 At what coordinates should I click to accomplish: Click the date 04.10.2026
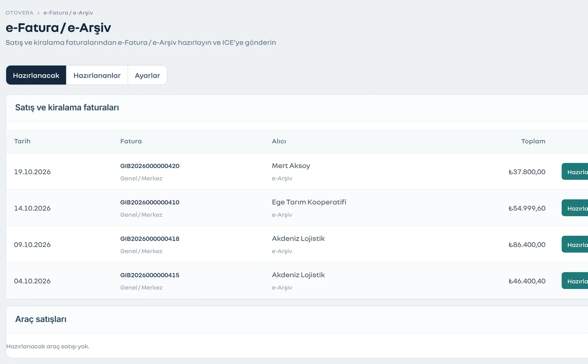point(32,281)
